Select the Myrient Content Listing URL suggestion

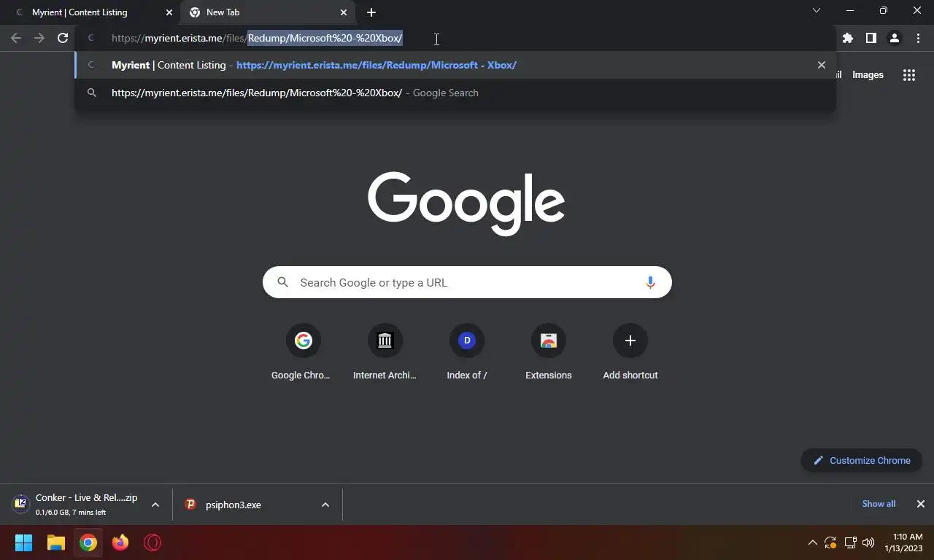tap(455, 65)
